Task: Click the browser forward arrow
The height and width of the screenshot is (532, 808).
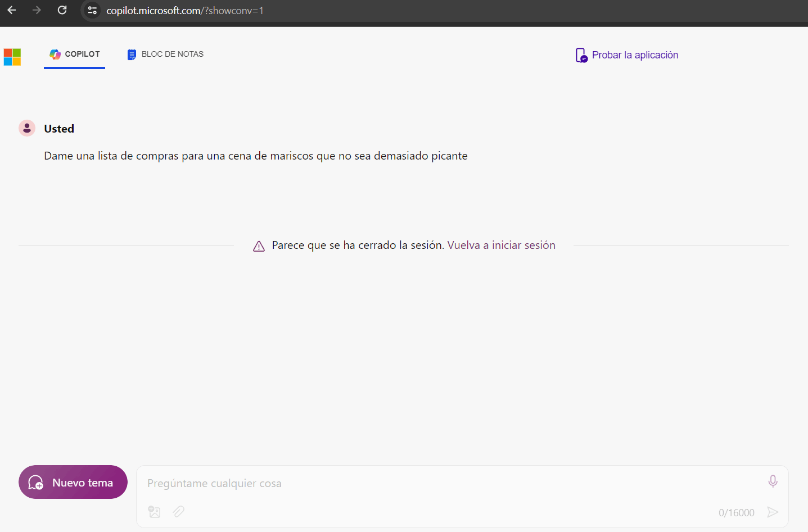Action: [37, 10]
